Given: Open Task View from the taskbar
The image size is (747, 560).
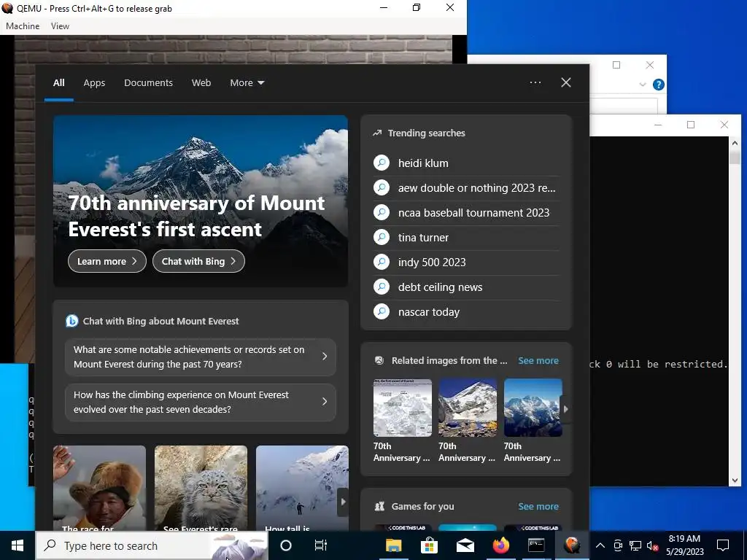Looking at the screenshot, I should [321, 545].
